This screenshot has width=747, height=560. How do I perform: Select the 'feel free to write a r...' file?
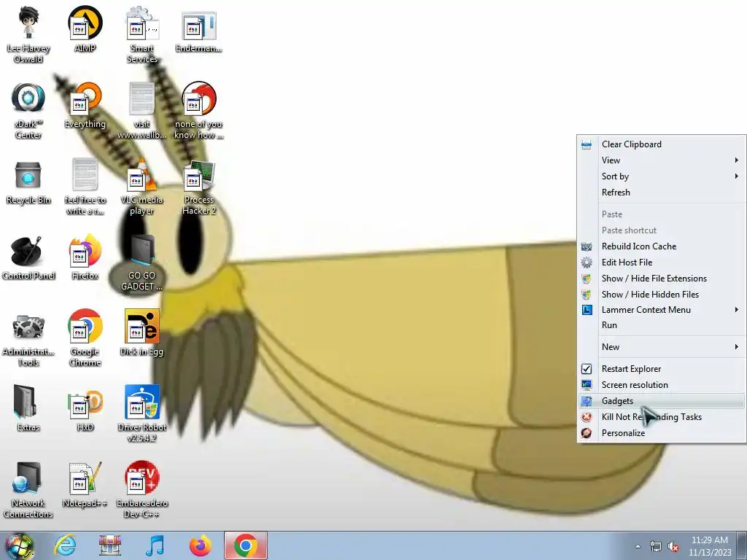[x=85, y=187]
